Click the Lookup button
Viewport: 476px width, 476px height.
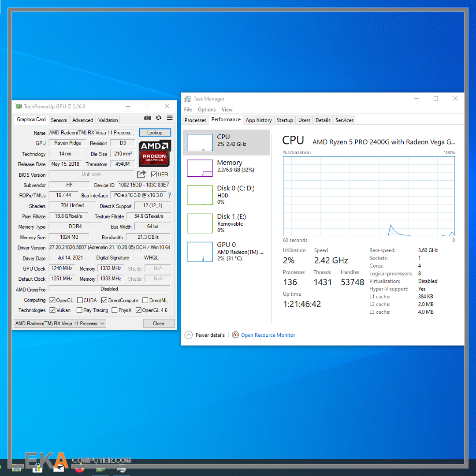(x=155, y=133)
